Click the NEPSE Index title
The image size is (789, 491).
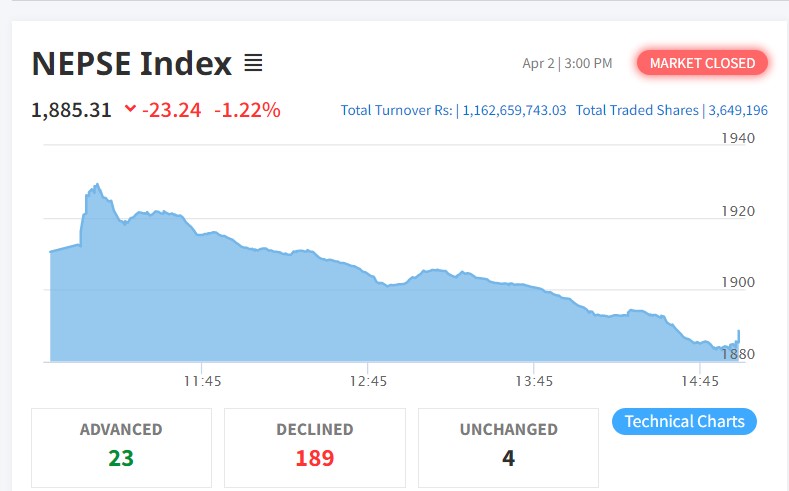(132, 64)
